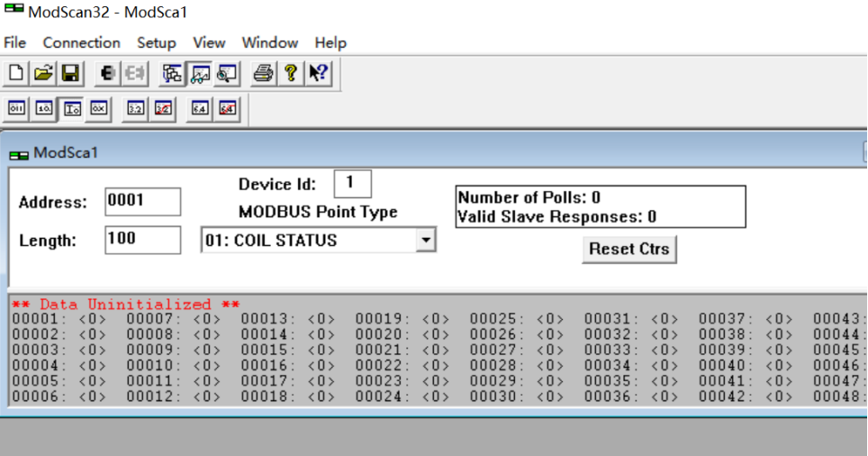This screenshot has height=456, width=868.
Task: Open the Window menu
Action: 269,42
